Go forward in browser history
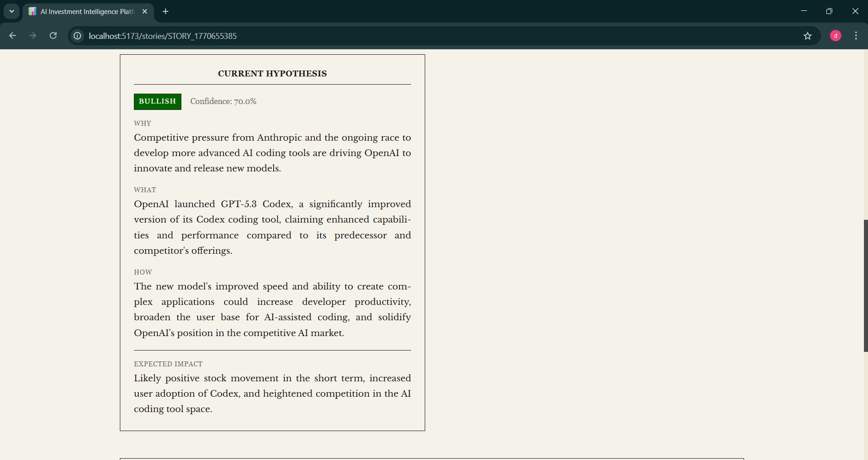868x460 pixels. point(33,36)
